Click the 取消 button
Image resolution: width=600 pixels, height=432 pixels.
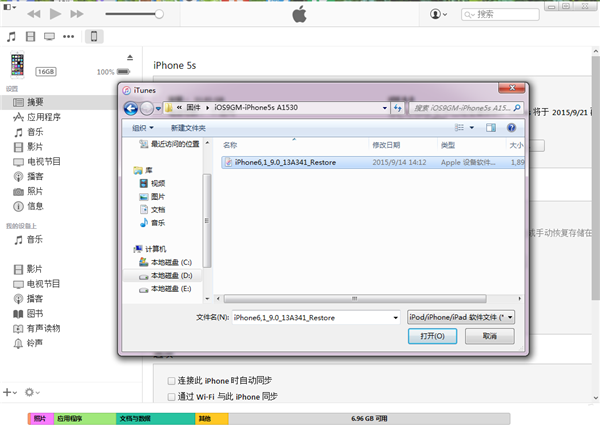point(489,336)
